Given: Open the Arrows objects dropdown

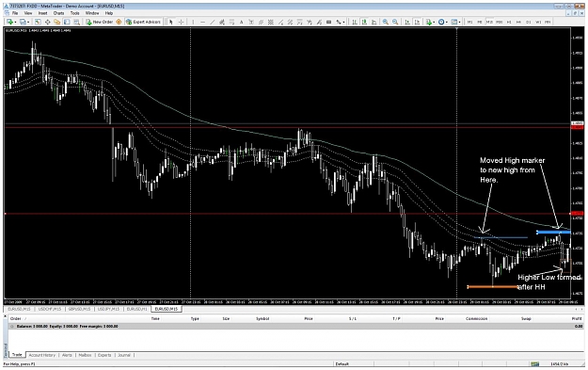Looking at the screenshot, I should (x=341, y=23).
